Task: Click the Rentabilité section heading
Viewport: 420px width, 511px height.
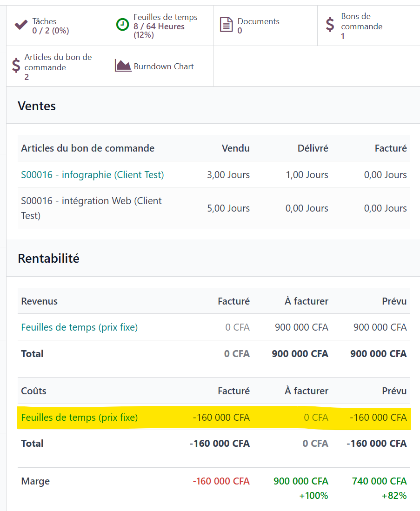Action: (x=48, y=259)
